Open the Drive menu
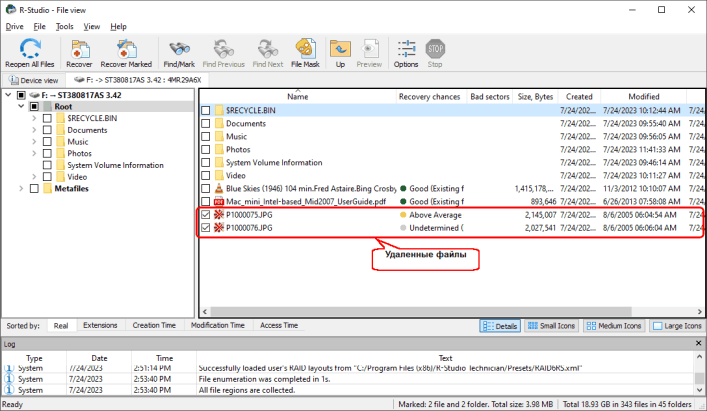This screenshot has width=707, height=411. pos(14,27)
